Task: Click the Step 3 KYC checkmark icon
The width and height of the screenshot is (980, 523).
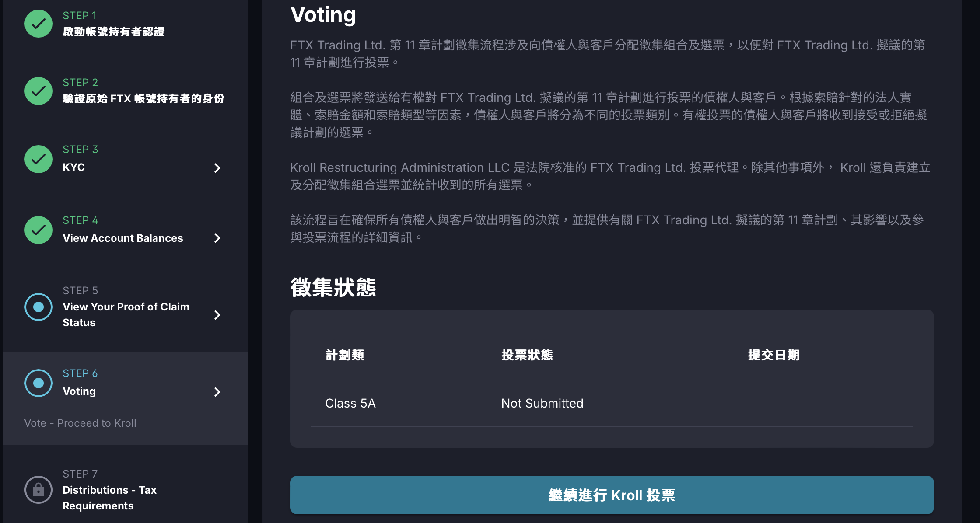Action: (x=38, y=159)
